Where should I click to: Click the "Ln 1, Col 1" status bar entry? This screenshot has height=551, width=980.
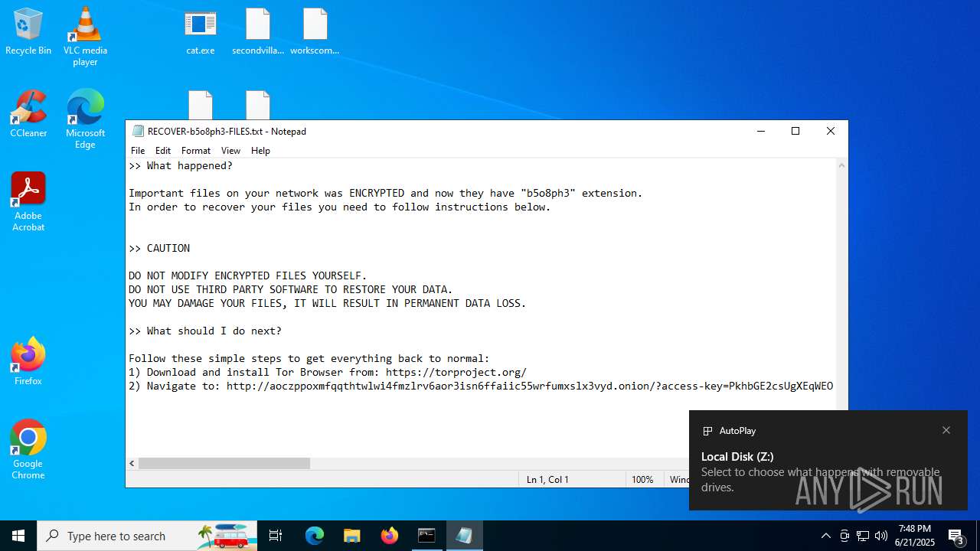547,479
